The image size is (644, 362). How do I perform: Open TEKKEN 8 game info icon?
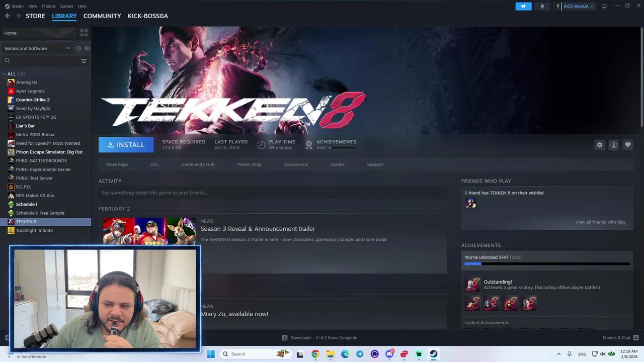tap(614, 145)
